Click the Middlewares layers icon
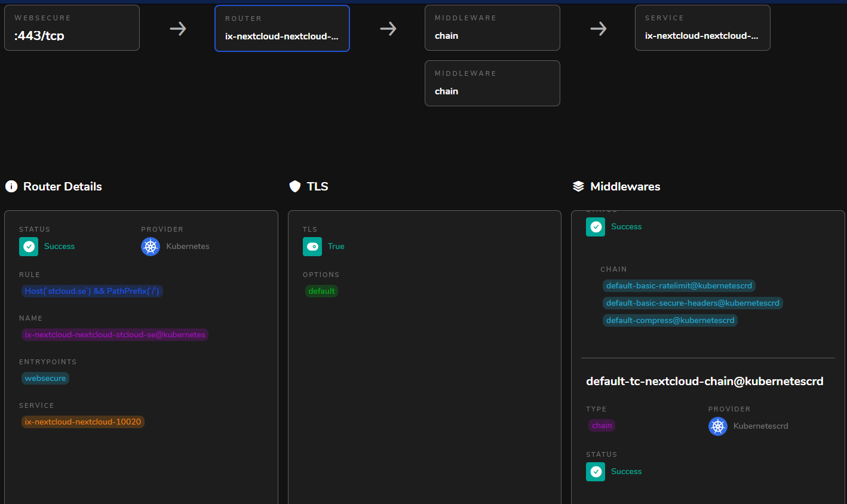Viewport: 847px width, 504px height. 578,186
